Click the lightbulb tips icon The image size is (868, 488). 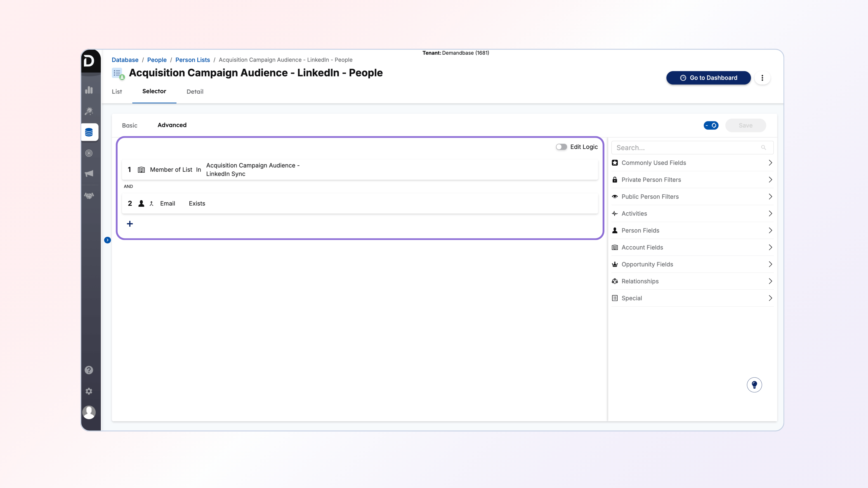tap(754, 385)
